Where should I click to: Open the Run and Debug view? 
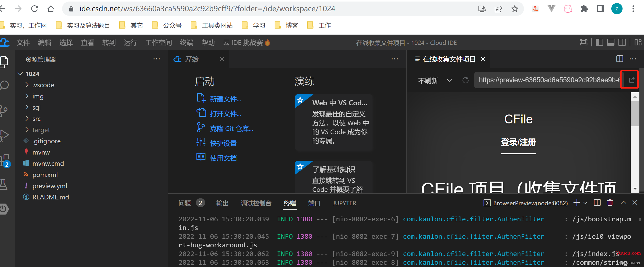pyautogui.click(x=4, y=135)
